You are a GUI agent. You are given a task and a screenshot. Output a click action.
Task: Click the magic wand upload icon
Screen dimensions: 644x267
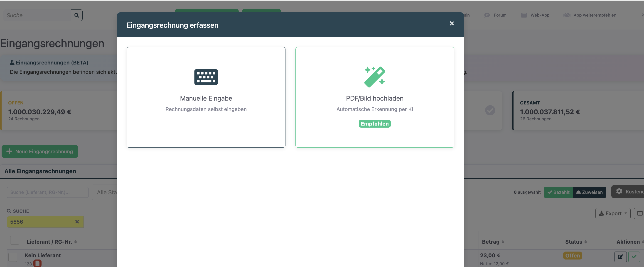(374, 77)
